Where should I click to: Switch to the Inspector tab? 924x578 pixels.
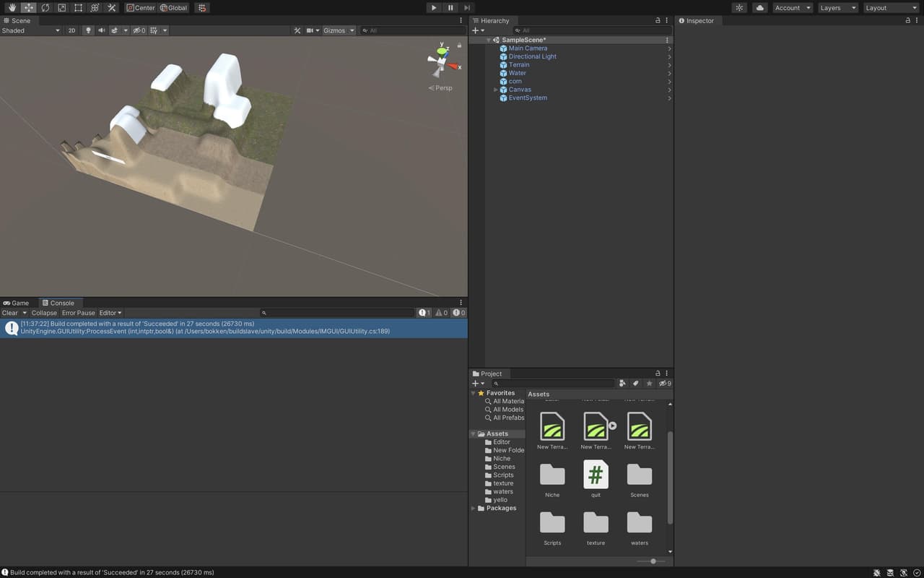pyautogui.click(x=697, y=21)
